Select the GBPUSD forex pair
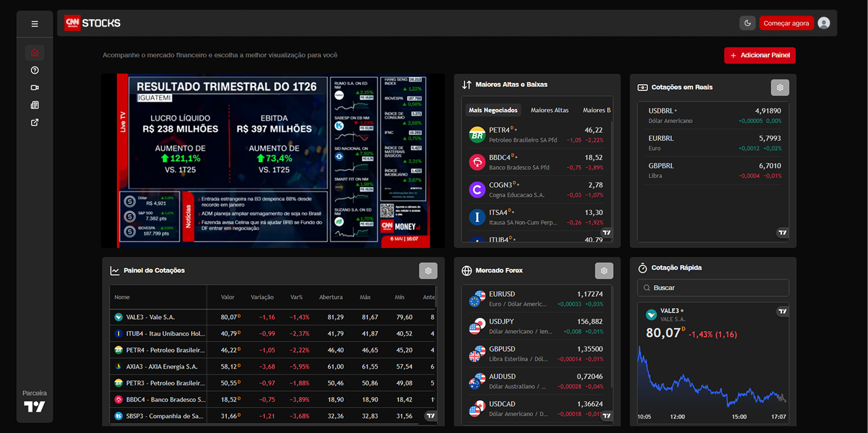 click(x=536, y=353)
